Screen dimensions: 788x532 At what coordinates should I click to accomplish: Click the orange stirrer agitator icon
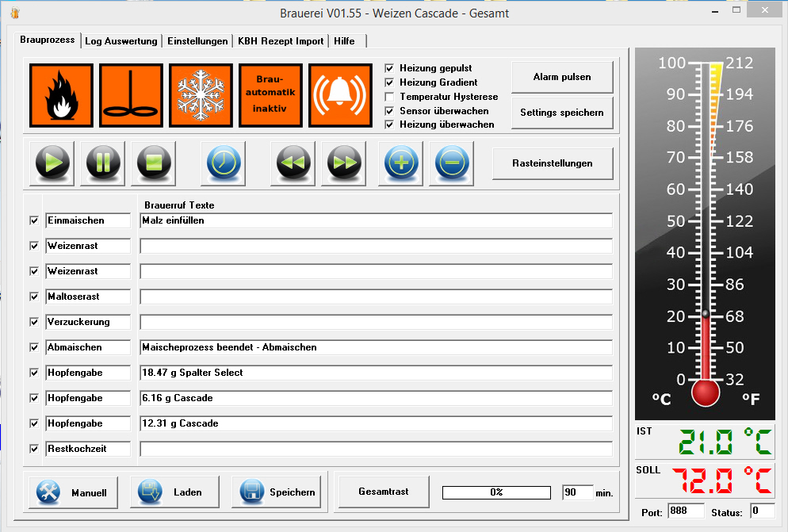pos(132,95)
